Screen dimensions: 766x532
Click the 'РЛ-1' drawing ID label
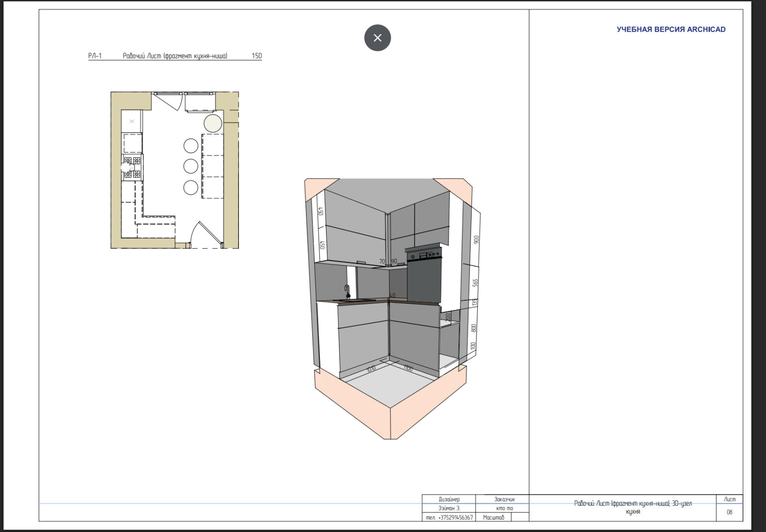[x=95, y=56]
